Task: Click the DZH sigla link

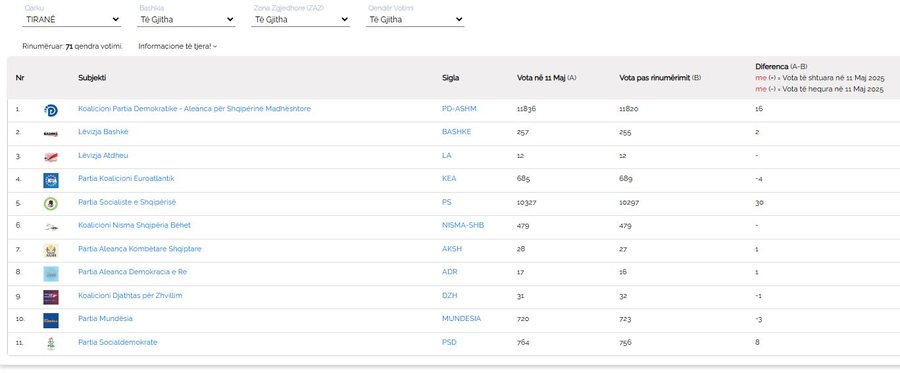Action: coord(449,296)
